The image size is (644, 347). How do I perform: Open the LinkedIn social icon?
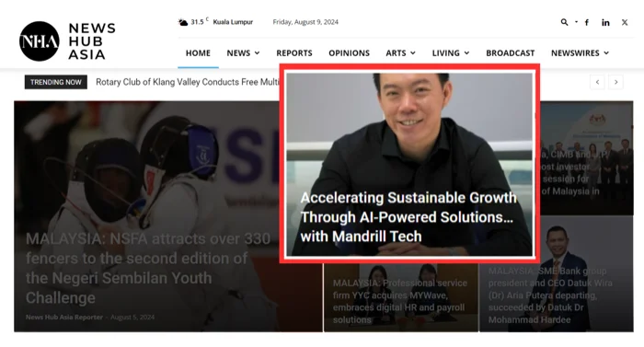pos(605,23)
